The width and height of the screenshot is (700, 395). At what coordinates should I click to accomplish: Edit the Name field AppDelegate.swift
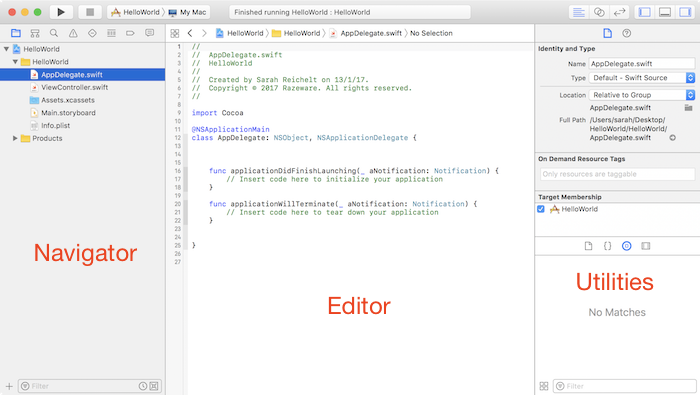coord(642,64)
